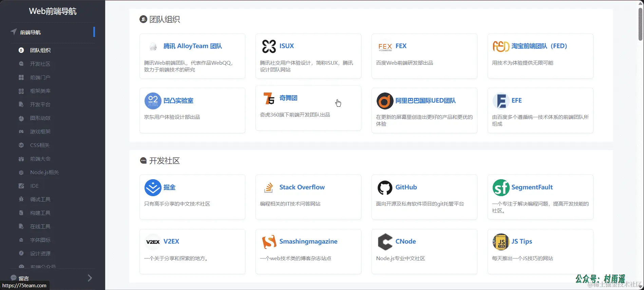Go to 开发平台 sidebar section
This screenshot has height=290, width=644.
tap(40, 104)
